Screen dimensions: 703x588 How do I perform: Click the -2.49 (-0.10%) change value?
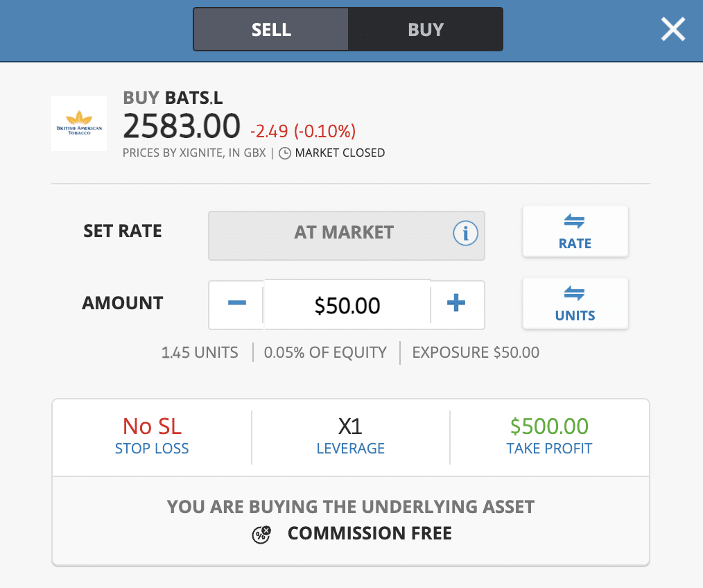303,132
